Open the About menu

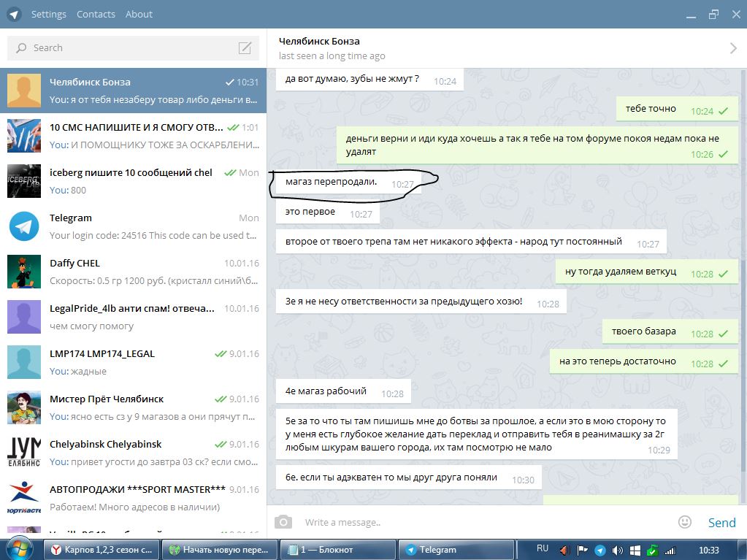pyautogui.click(x=139, y=15)
